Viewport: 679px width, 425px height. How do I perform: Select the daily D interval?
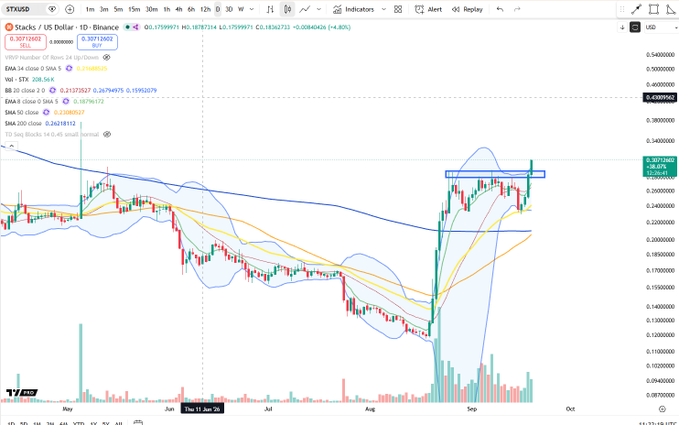click(218, 9)
